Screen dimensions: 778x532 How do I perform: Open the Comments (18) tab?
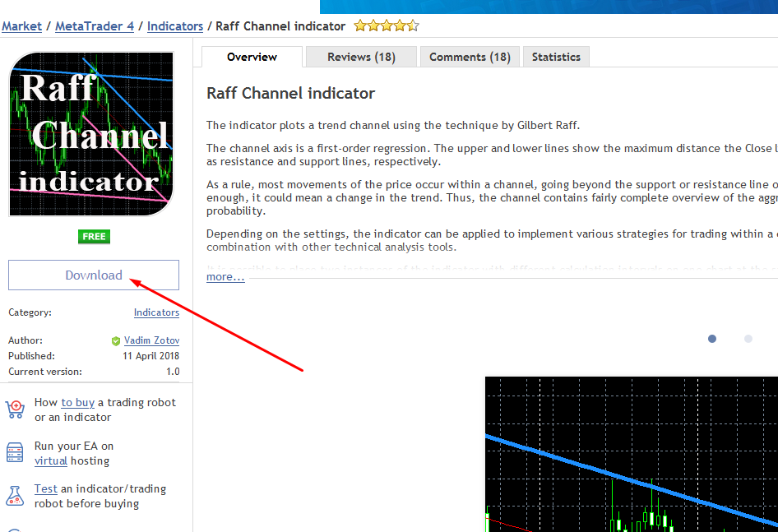pos(470,57)
